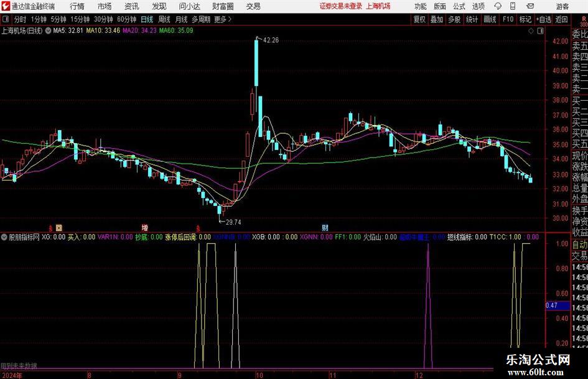588x379 pixels.
Task: Open the 版面 menu
Action: (439, 6)
